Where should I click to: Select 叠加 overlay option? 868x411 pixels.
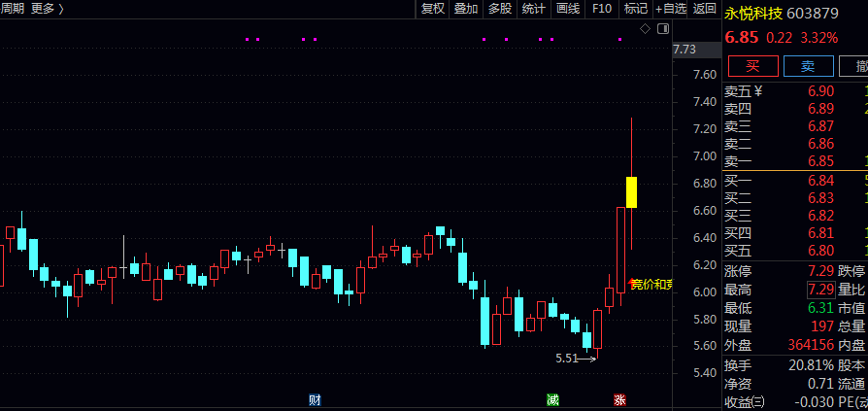[465, 9]
